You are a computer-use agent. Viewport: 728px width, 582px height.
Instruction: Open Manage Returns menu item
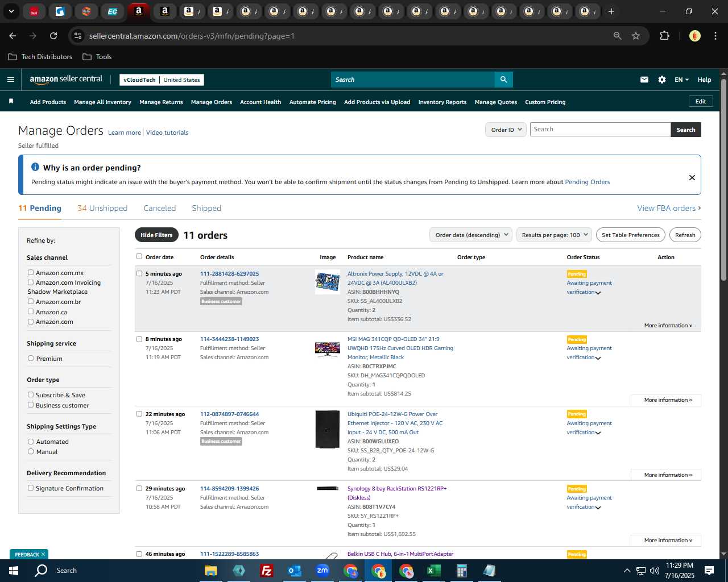[x=161, y=102]
